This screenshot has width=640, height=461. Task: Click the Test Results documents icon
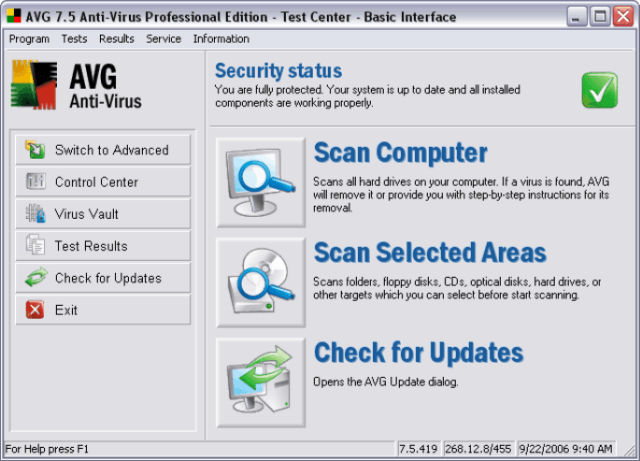[x=36, y=245]
